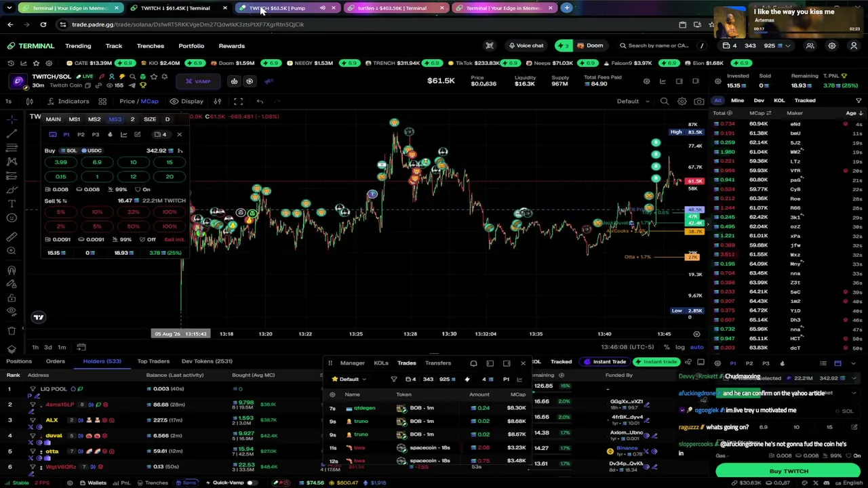Select the trend line drawing tool
Image resolution: width=868 pixels, height=488 pixels.
tap(12, 134)
